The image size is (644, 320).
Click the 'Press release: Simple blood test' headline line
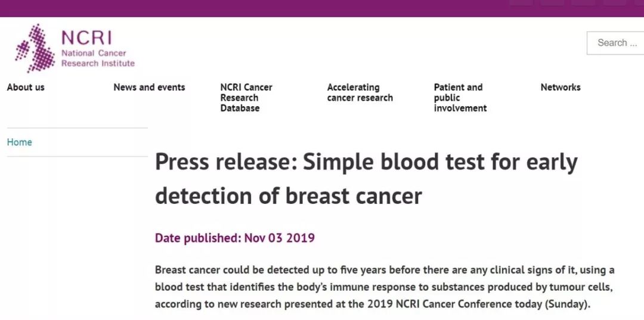point(366,163)
